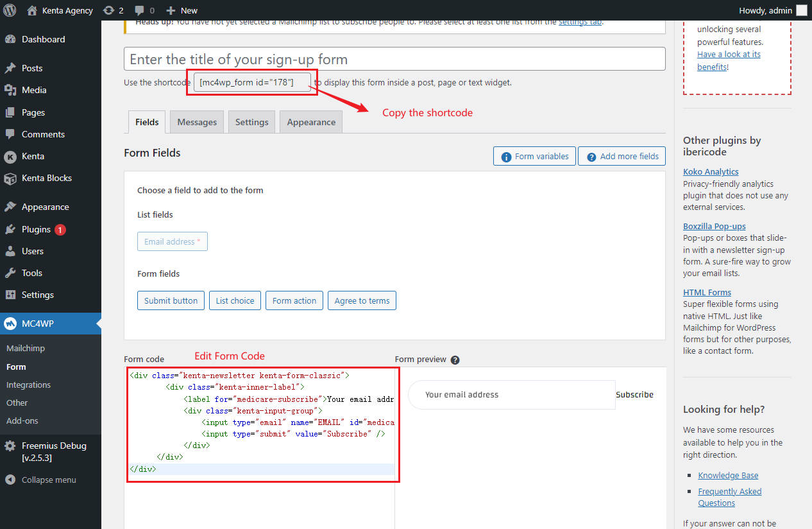
Task: Click the Your email address preview field
Action: (512, 395)
